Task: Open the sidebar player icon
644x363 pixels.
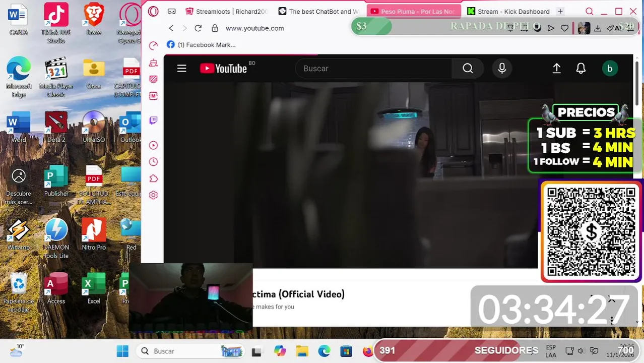Action: click(x=153, y=145)
